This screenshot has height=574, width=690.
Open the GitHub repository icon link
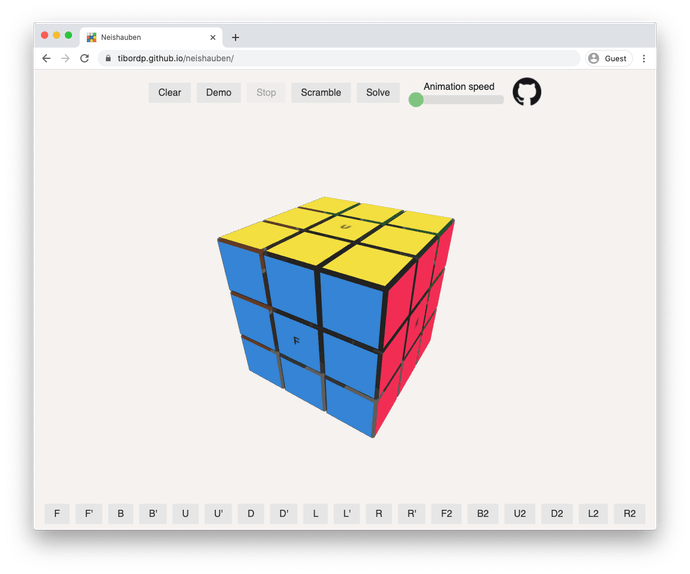click(527, 92)
